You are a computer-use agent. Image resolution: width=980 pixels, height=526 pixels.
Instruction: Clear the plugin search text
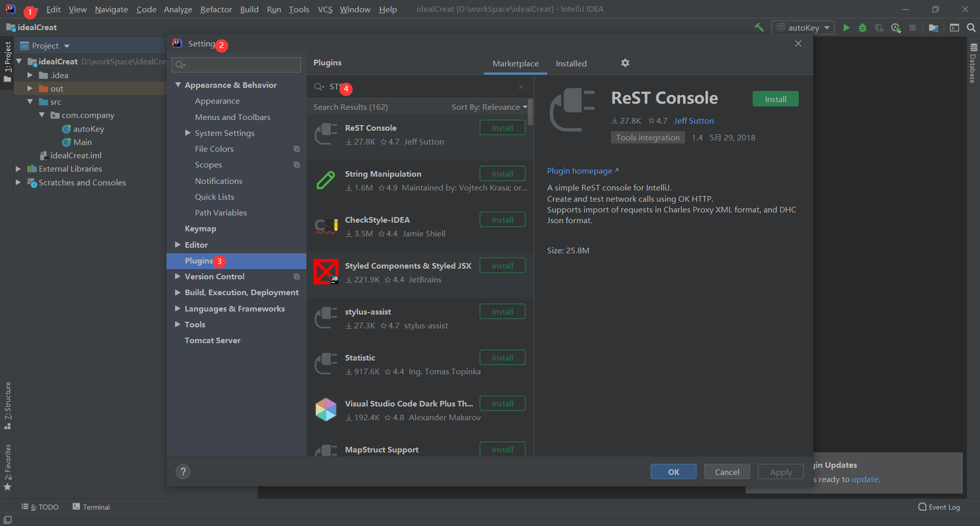tap(521, 87)
